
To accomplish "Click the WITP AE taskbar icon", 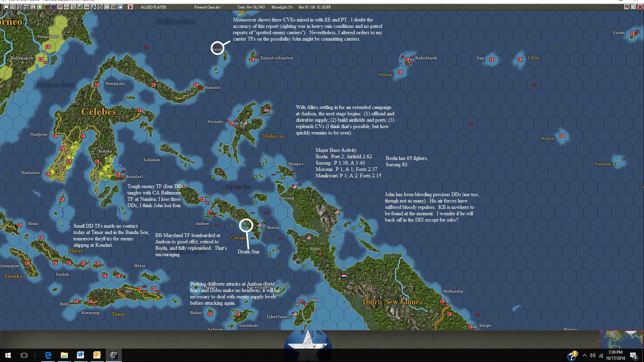I will coord(113,355).
